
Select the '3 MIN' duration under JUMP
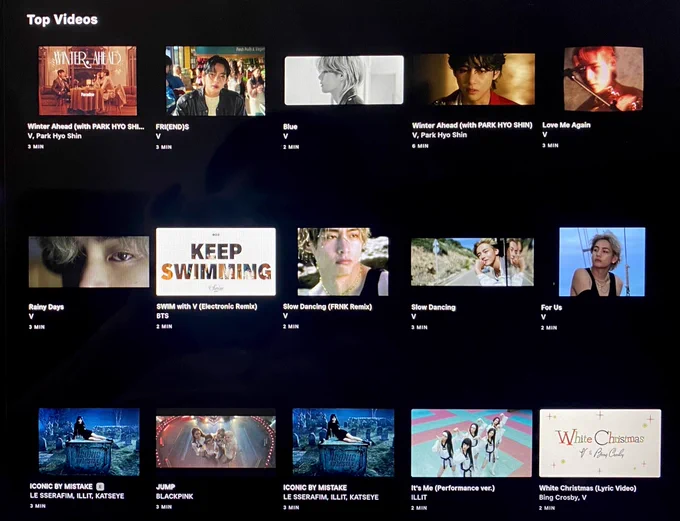[164, 507]
